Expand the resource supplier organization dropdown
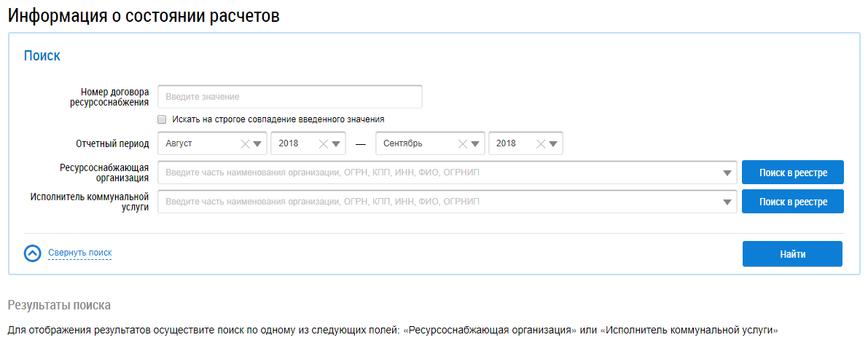 727,173
